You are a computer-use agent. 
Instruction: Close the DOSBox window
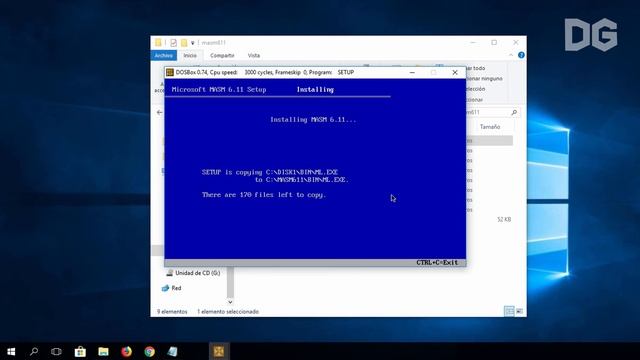[x=455, y=72]
